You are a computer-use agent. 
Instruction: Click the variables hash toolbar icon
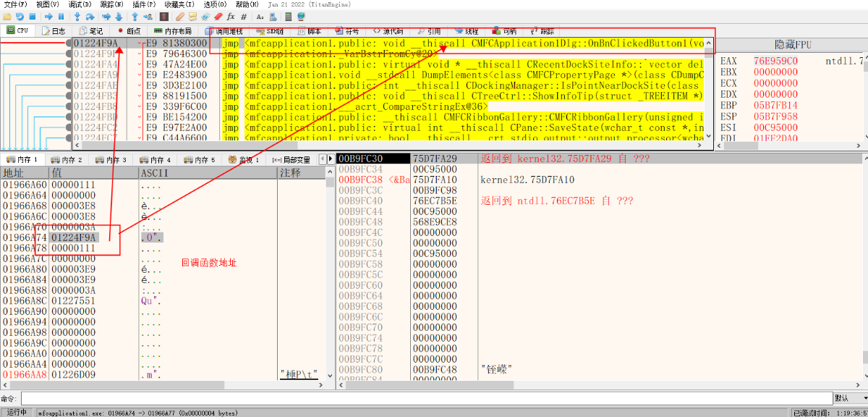244,17
